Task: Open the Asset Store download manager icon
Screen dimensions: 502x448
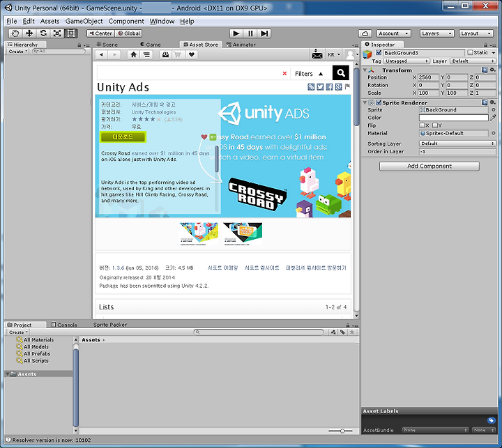Action: click(165, 55)
